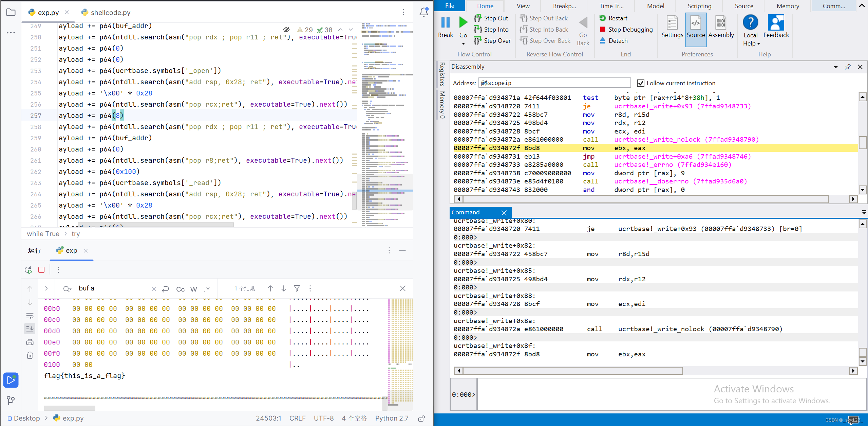
Task: Select Assembly mode icon
Action: pos(721,23)
